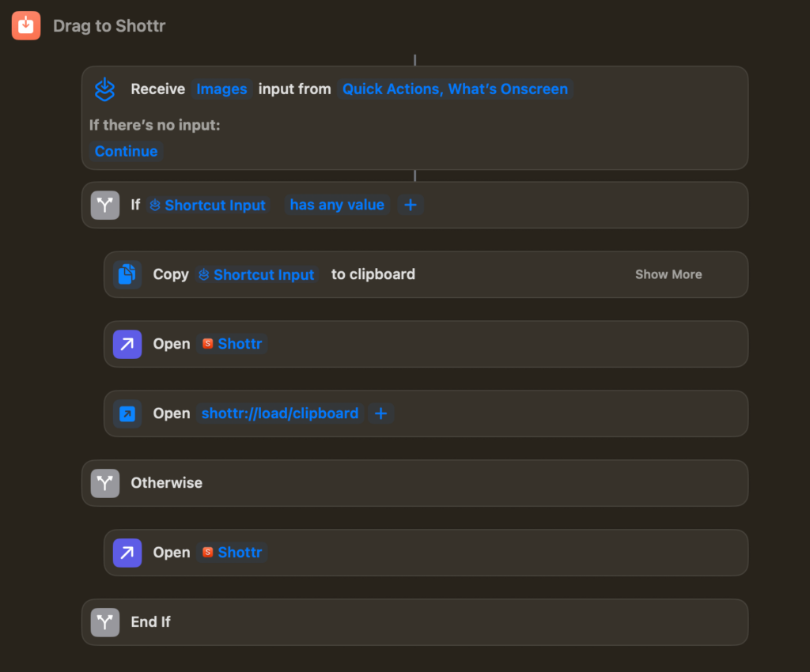
Task: Rename the shortcut title Drag to Shottr
Action: click(x=109, y=25)
